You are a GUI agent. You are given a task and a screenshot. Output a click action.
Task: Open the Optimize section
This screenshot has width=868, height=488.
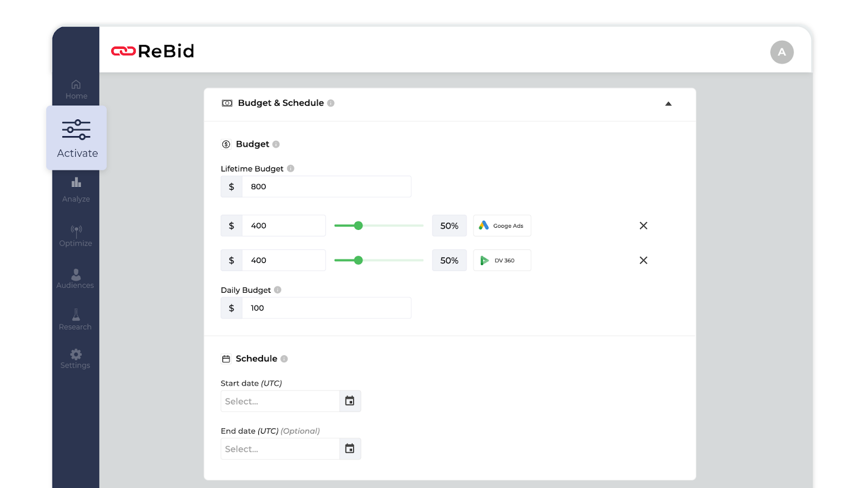click(x=76, y=236)
